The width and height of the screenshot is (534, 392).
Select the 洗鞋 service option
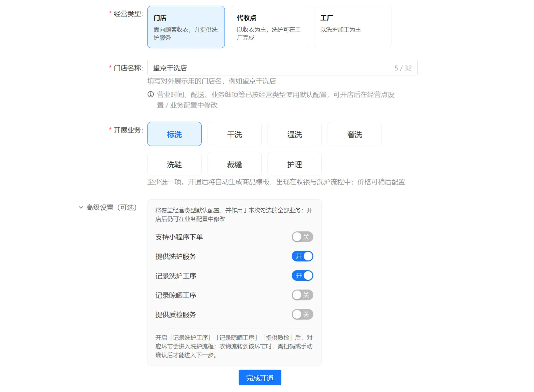[x=174, y=164]
